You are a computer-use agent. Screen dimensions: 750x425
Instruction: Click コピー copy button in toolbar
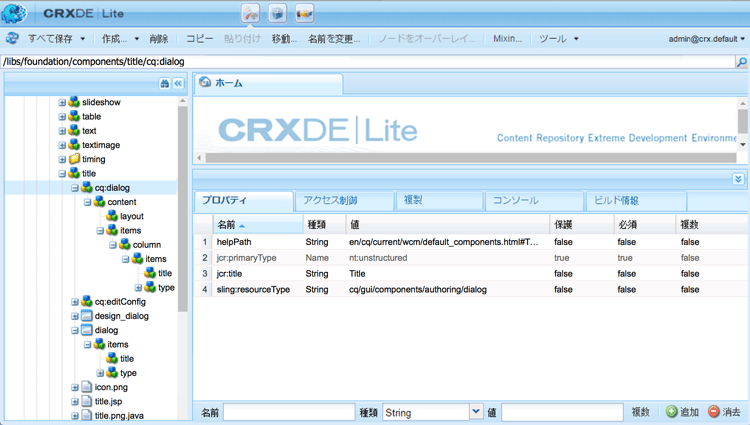pyautogui.click(x=199, y=39)
